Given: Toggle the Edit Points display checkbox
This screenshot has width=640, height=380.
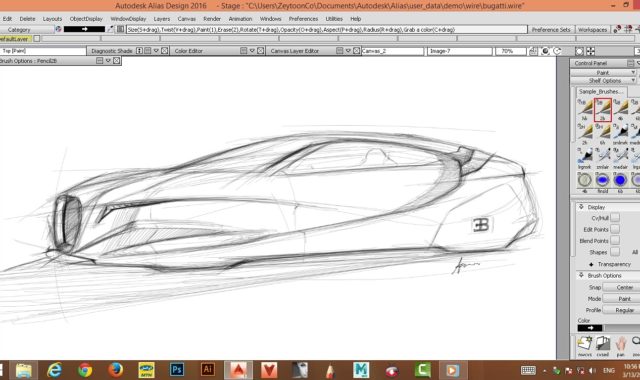Looking at the screenshot, I should (x=615, y=229).
